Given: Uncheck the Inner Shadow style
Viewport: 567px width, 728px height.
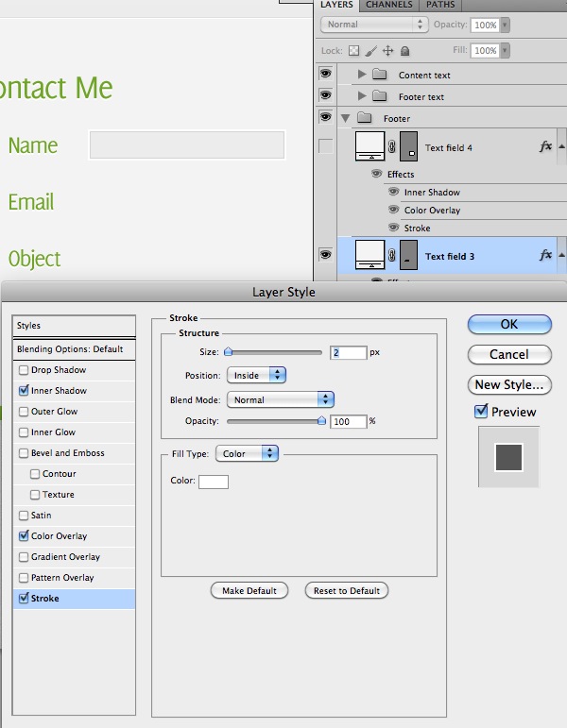Looking at the screenshot, I should point(24,391).
